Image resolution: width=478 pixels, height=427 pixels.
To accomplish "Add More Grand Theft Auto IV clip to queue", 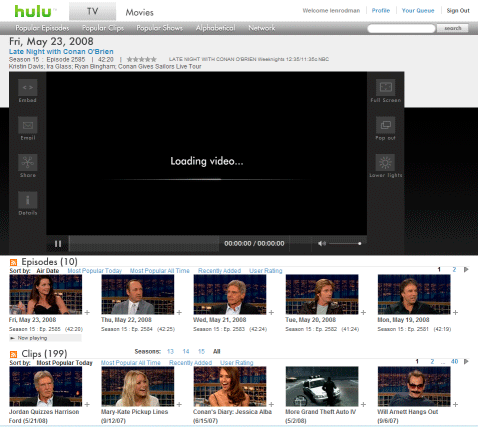I will [x=363, y=404].
